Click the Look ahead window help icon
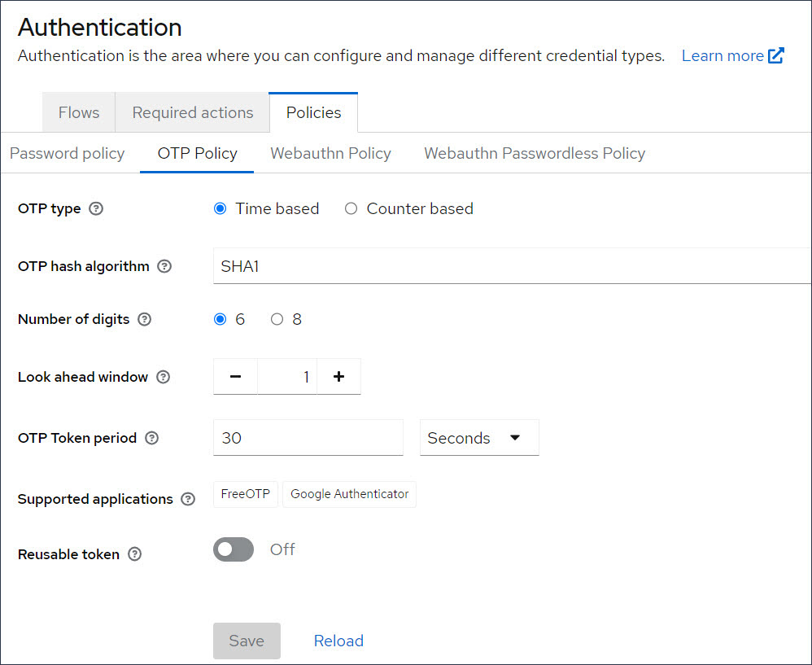 tap(163, 377)
